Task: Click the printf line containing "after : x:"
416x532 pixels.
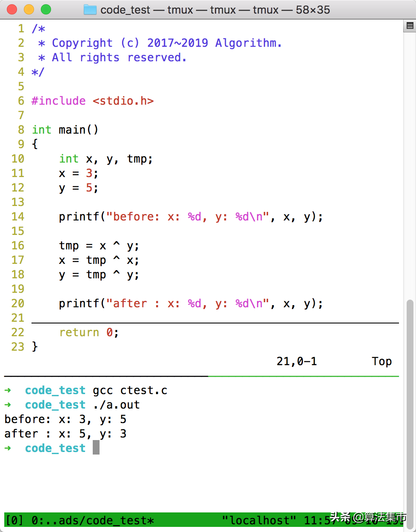Action: coord(191,304)
